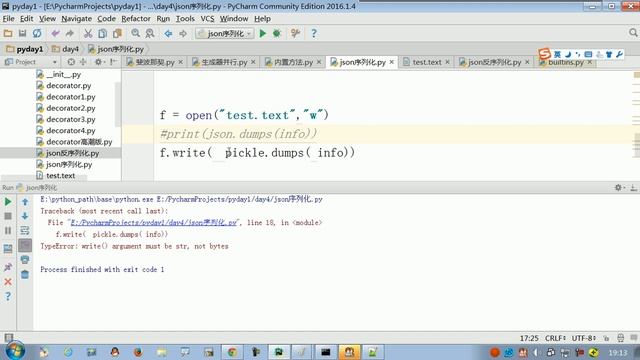Screen dimensions: 640x360
Task: Open the File menu
Action: 8,19
